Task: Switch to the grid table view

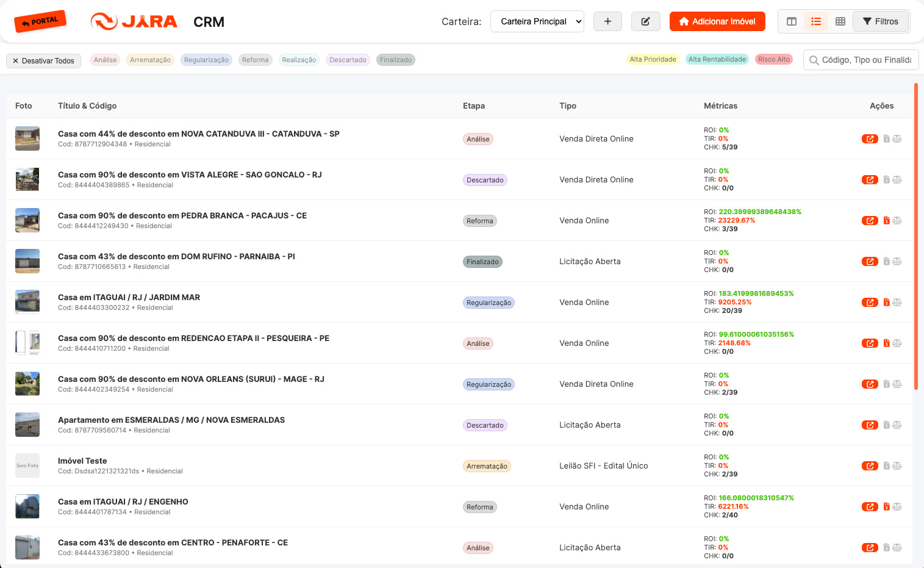Action: [x=840, y=21]
